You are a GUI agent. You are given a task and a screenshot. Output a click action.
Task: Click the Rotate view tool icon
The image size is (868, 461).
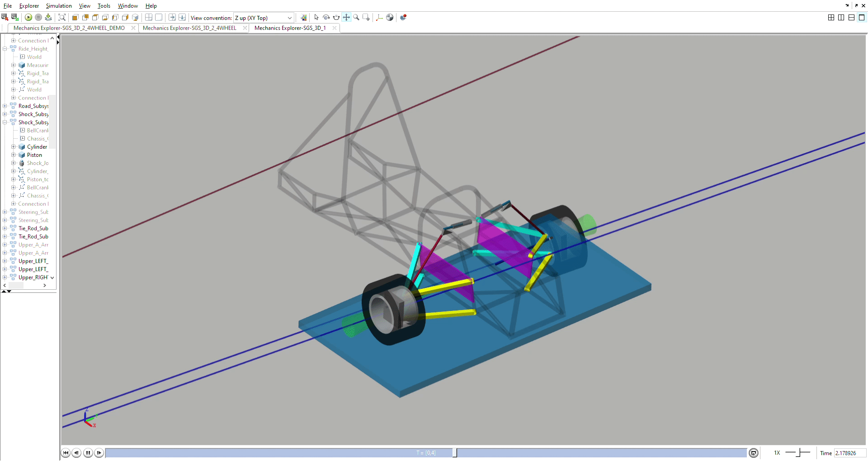tap(326, 18)
